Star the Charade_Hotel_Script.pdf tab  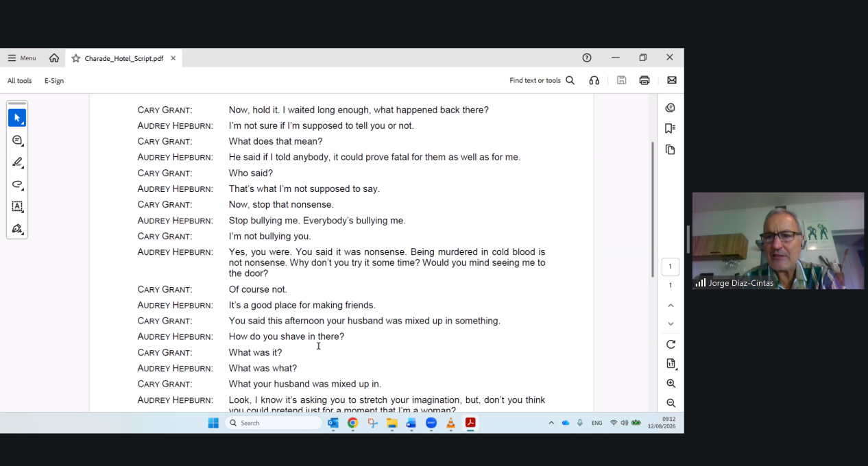tap(76, 58)
